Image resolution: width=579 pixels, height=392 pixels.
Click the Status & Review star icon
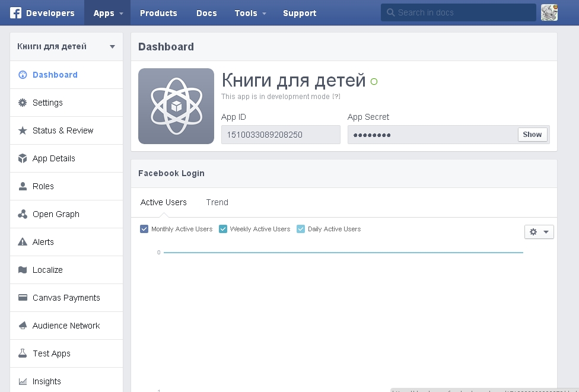coord(23,130)
